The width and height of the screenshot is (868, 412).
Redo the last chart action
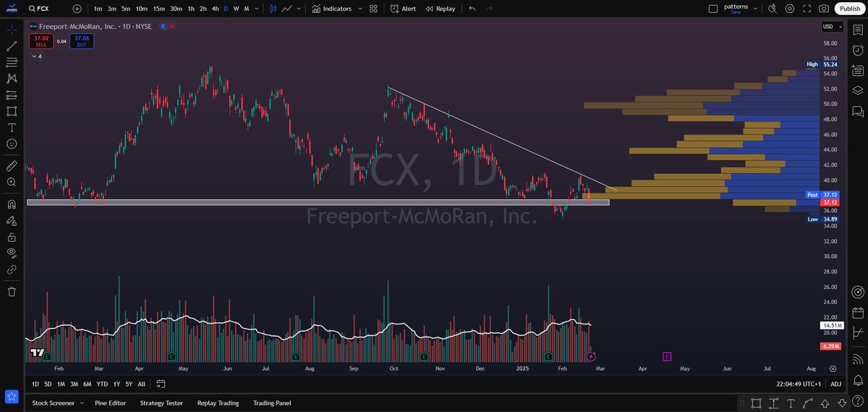pos(490,9)
